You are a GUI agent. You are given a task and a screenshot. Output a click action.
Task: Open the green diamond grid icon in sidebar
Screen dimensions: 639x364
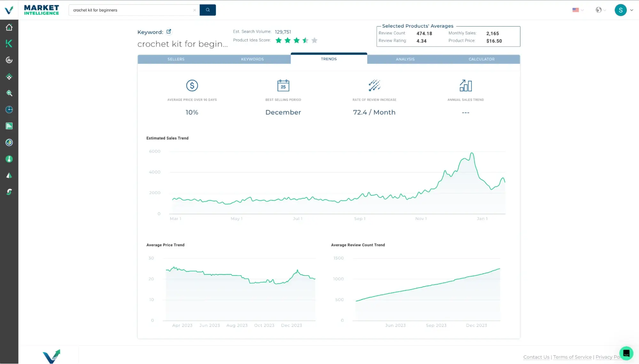(x=9, y=77)
